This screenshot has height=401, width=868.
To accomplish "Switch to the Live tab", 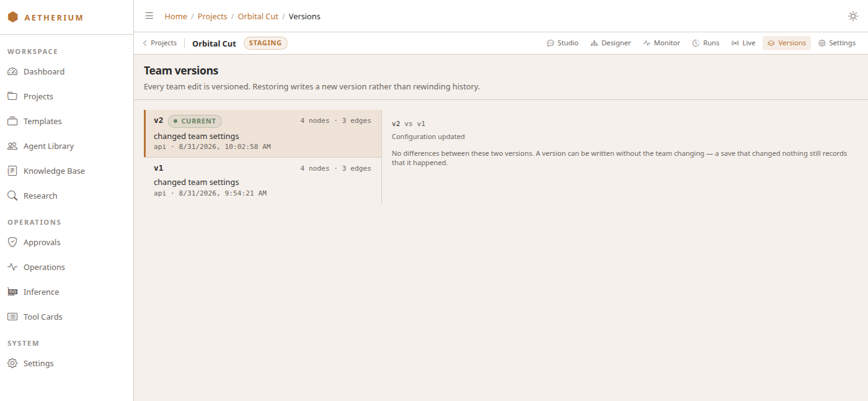I will tap(743, 43).
